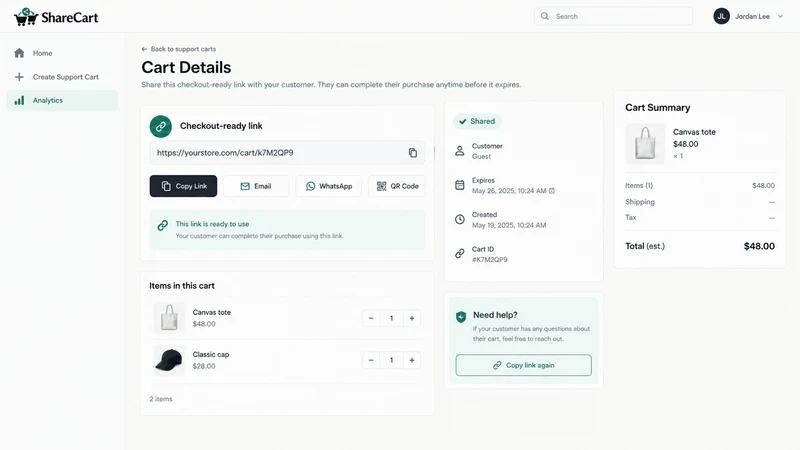Click the Created clock icon
Viewport: 800px width, 450px height.
(460, 219)
